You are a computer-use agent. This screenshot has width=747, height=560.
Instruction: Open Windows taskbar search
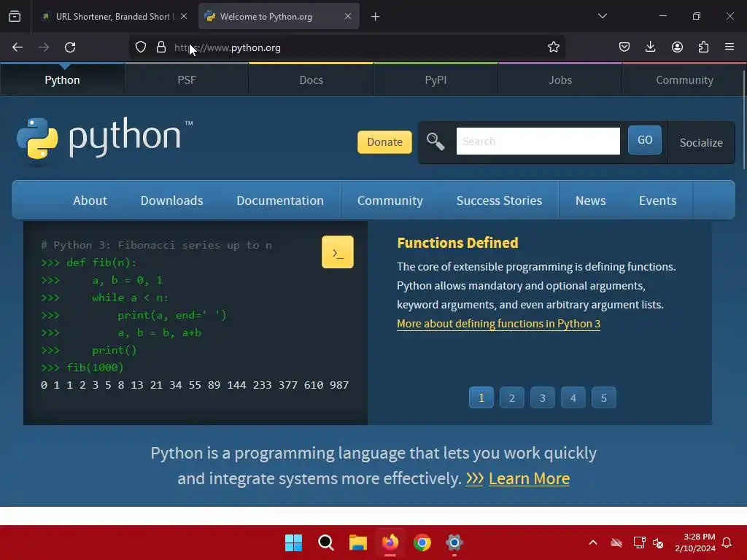326,542
